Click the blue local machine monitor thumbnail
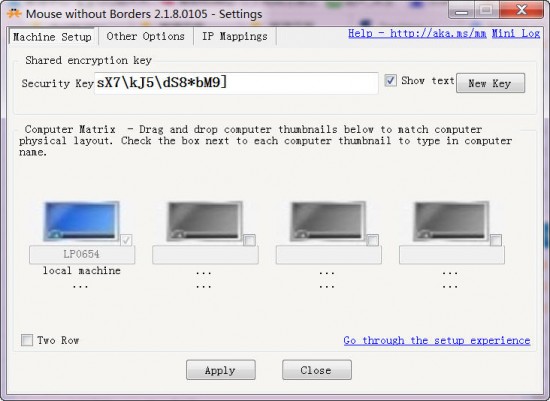550x401 pixels. tap(81, 221)
